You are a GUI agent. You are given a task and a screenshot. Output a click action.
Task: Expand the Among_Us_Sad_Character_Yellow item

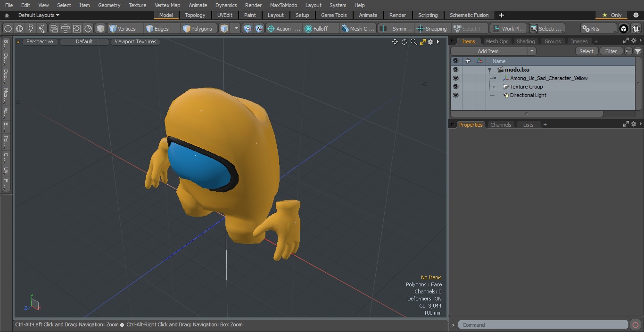[x=495, y=78]
